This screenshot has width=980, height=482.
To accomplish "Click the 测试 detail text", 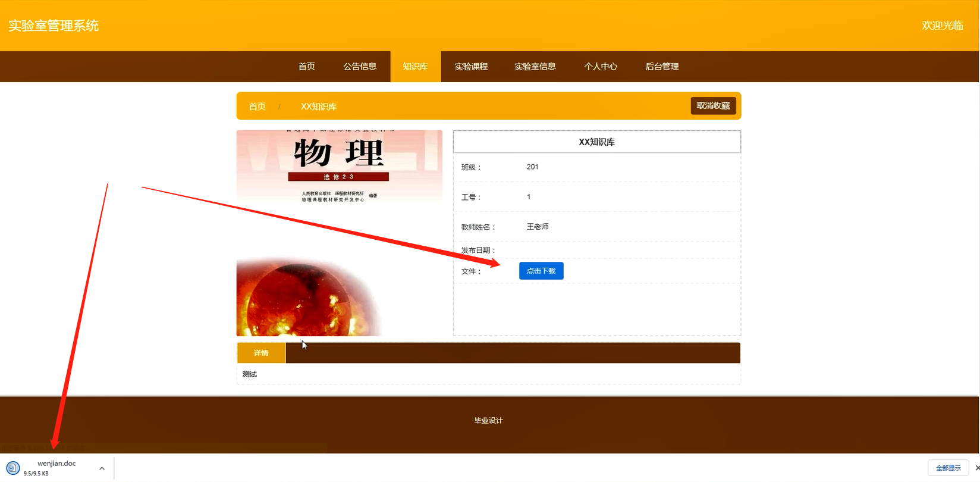I will (x=250, y=374).
